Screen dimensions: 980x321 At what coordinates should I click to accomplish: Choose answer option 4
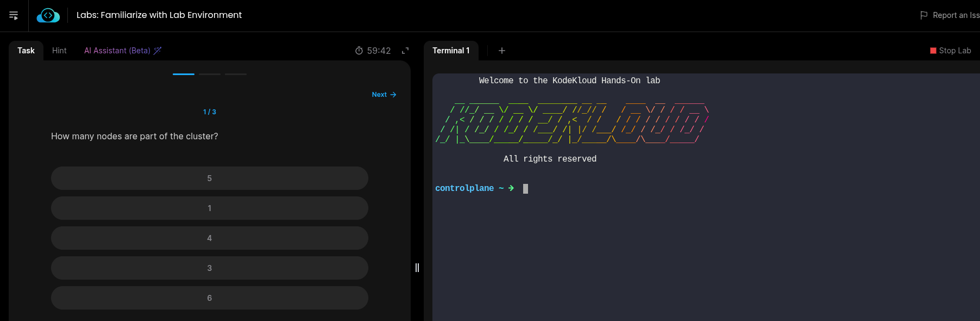click(209, 238)
